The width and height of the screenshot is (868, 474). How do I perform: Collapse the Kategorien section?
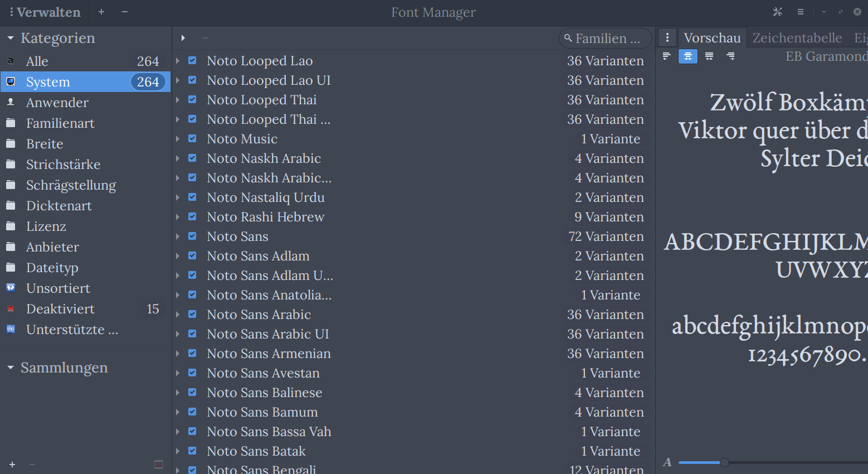pos(10,38)
